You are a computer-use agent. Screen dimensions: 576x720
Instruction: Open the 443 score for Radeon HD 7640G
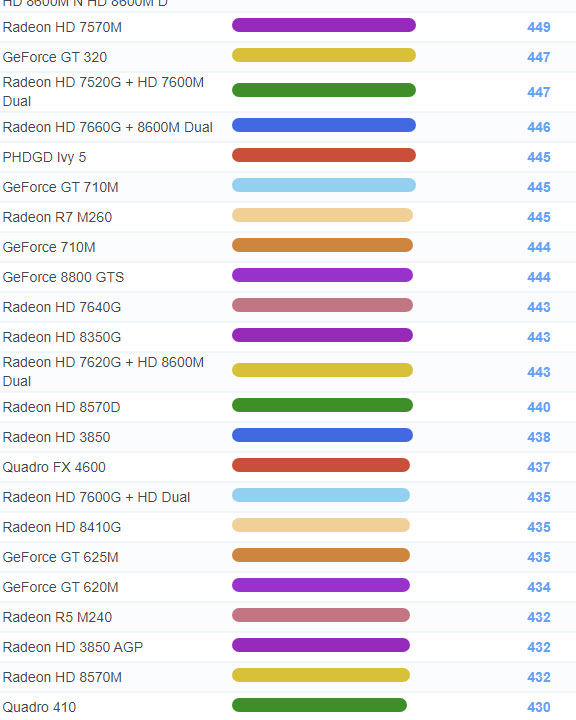pos(539,307)
